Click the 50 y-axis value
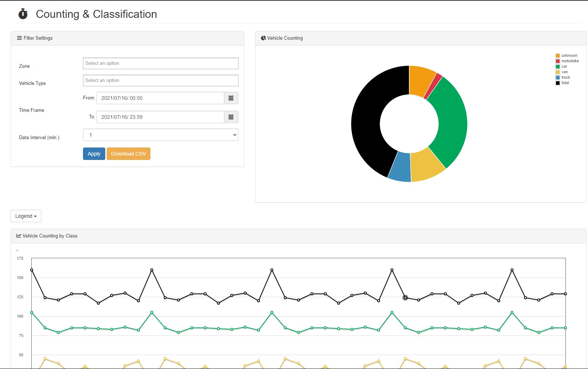The width and height of the screenshot is (588, 369). point(21,355)
